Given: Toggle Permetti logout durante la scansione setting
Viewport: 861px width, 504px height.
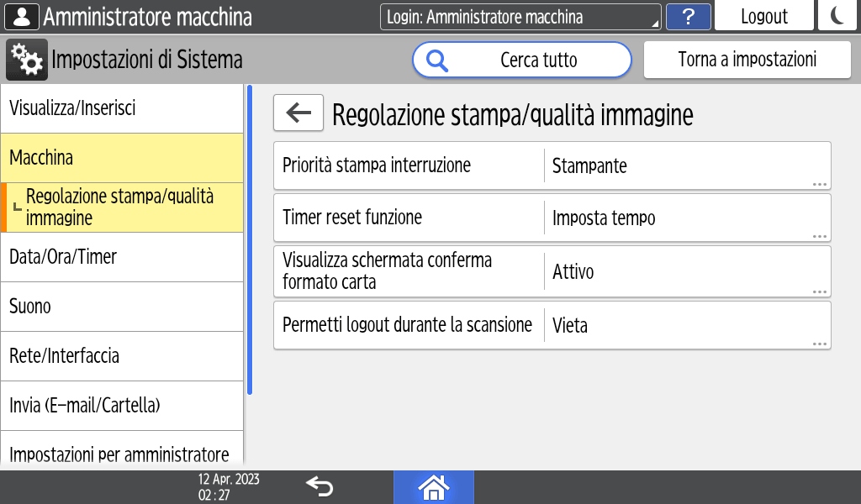Looking at the screenshot, I should tap(552, 325).
